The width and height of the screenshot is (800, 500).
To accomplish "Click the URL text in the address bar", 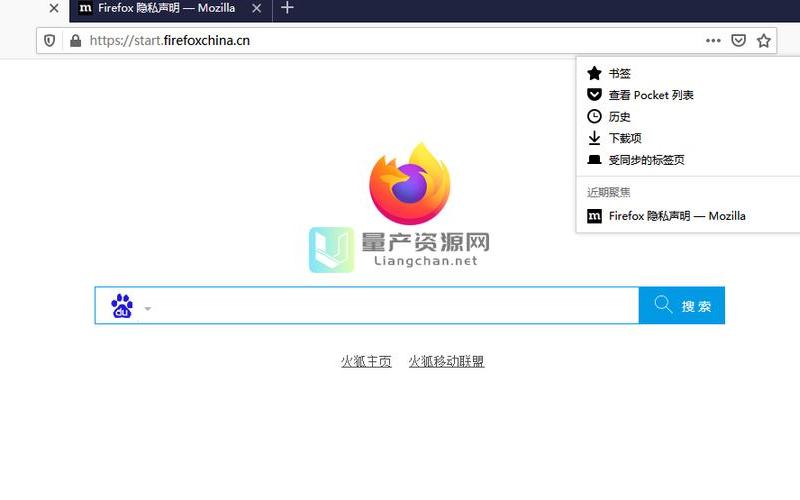I will (x=169, y=41).
